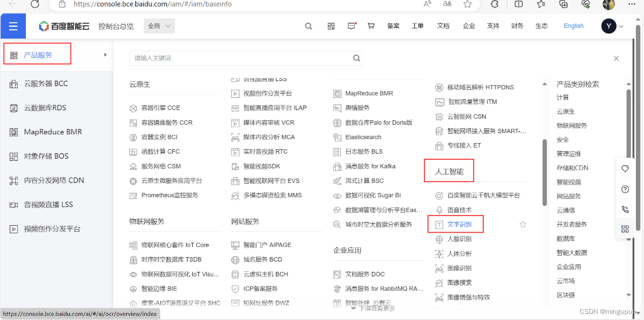Open the 企业 menu
The image size is (644, 320).
(x=469, y=26)
